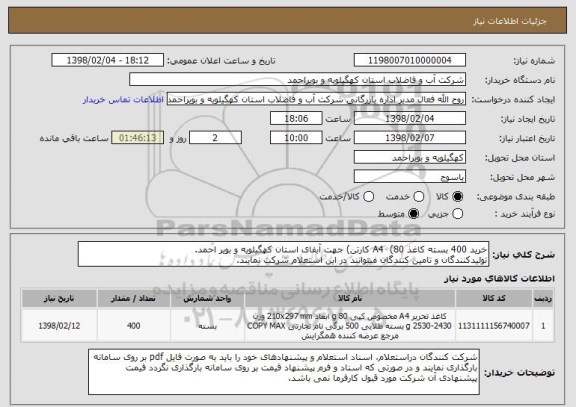Screen dimensions: 576x407
Task: Click product code 113111156740007 cell
Action: (x=494, y=325)
